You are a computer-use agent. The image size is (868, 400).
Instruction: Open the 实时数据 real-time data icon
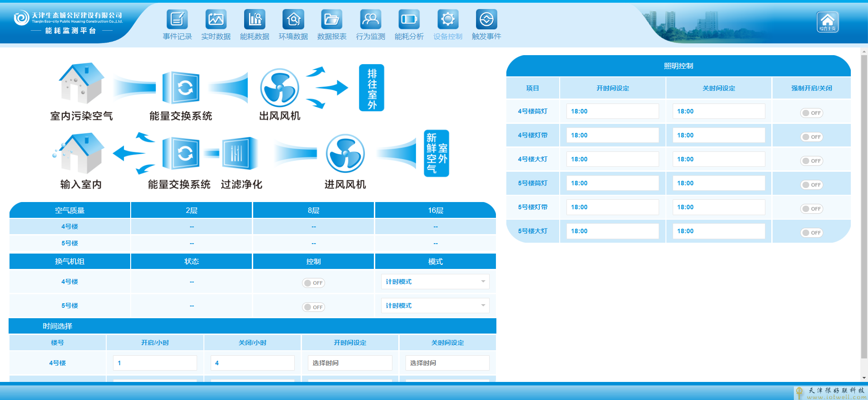point(216,19)
